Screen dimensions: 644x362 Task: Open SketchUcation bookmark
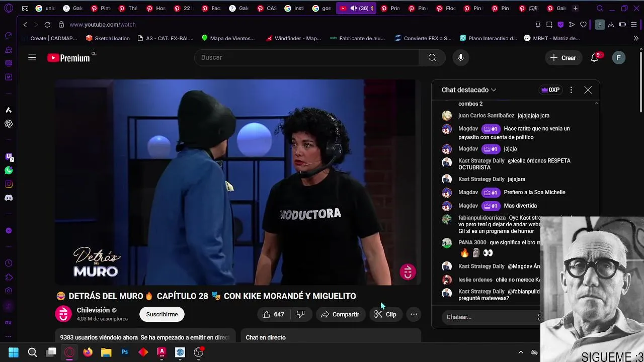[108, 38]
